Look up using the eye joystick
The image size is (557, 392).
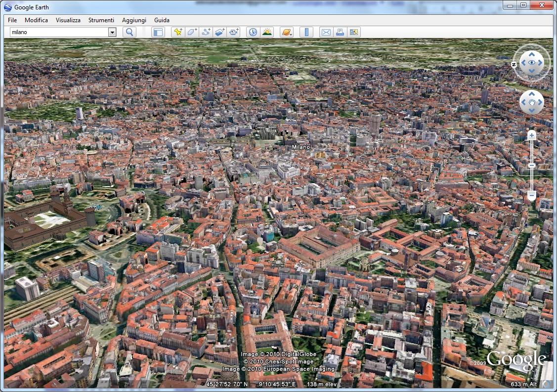pyautogui.click(x=531, y=54)
